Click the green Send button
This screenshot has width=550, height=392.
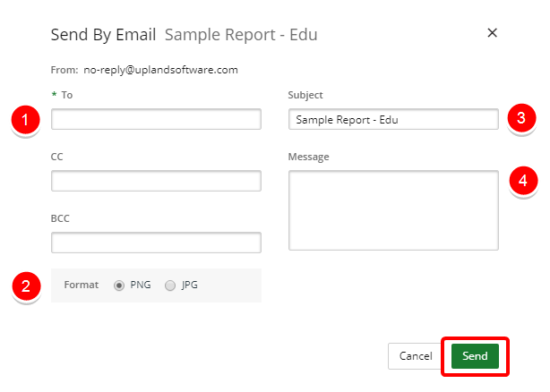[x=475, y=356]
